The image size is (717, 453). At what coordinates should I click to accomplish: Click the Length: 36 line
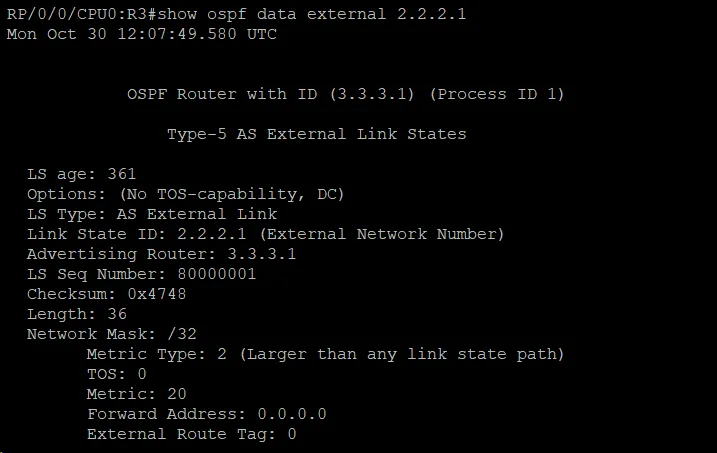click(x=76, y=314)
